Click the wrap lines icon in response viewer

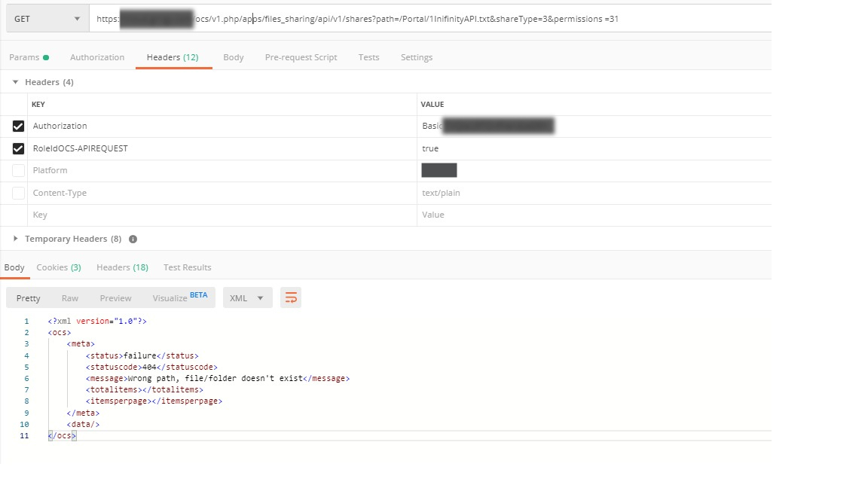tap(291, 297)
